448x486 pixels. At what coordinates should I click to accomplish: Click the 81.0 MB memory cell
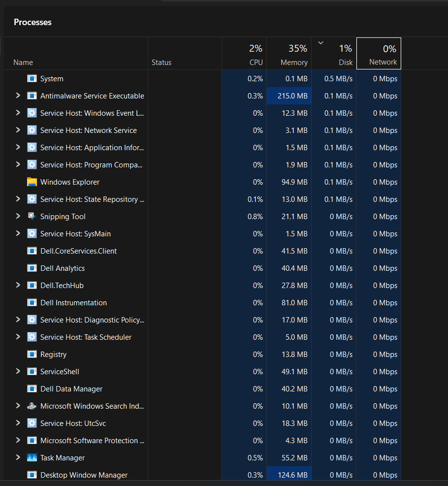289,302
